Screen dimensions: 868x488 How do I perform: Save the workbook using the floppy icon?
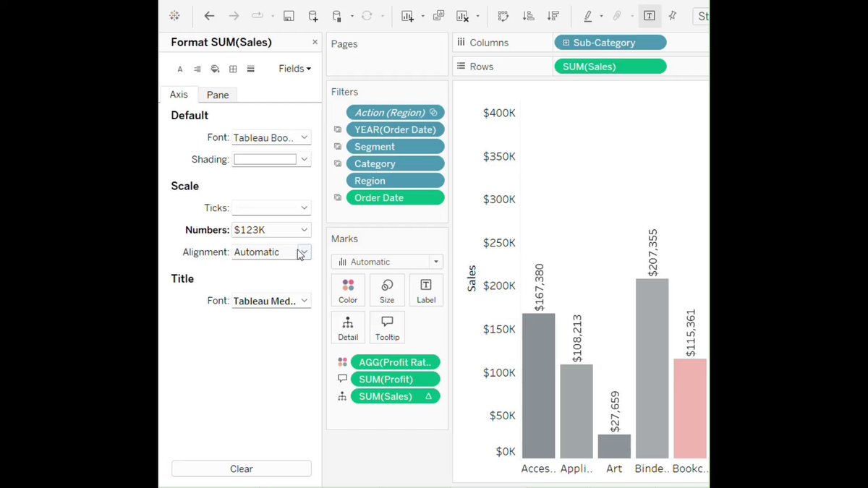(x=289, y=16)
